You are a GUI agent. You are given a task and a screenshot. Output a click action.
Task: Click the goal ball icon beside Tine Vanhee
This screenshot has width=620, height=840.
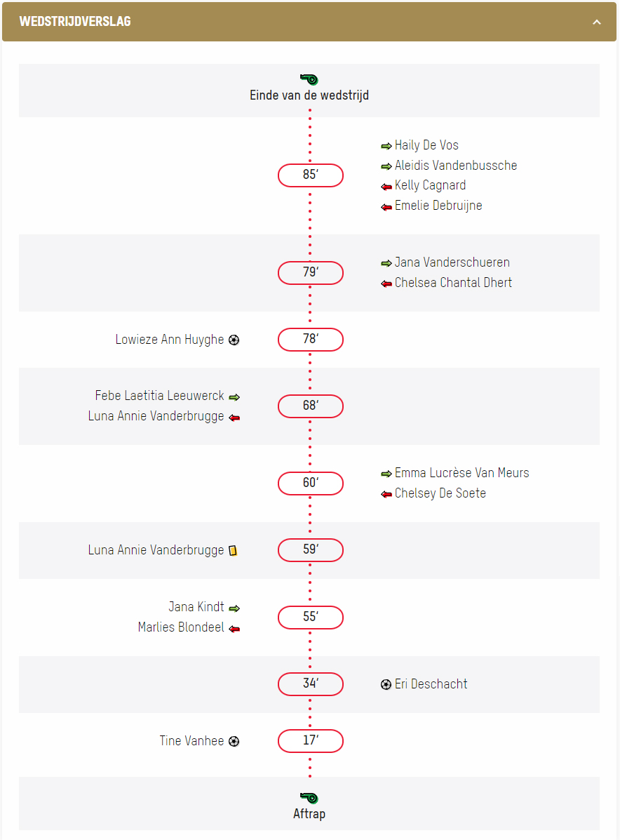[234, 741]
